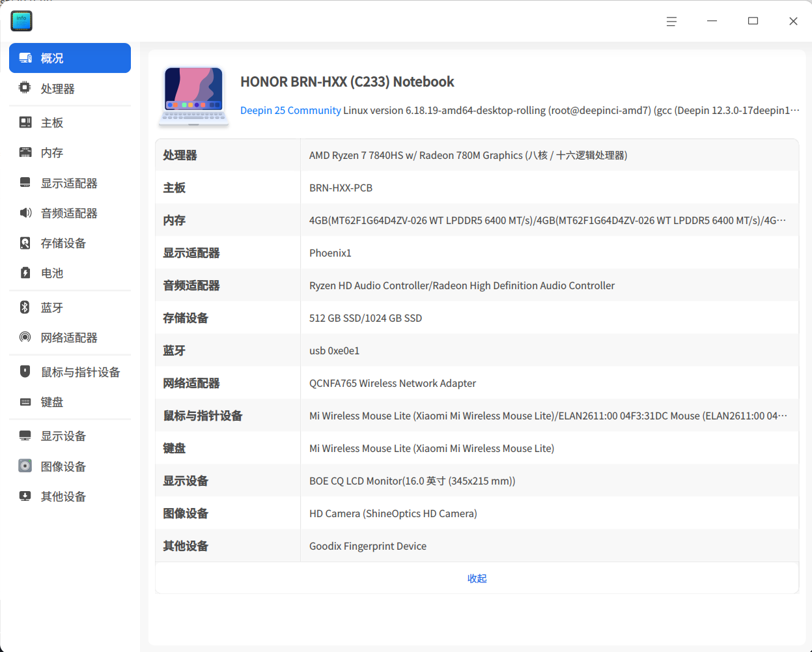Click the 4GB LPDDR5 6400 memory value

[x=548, y=220]
